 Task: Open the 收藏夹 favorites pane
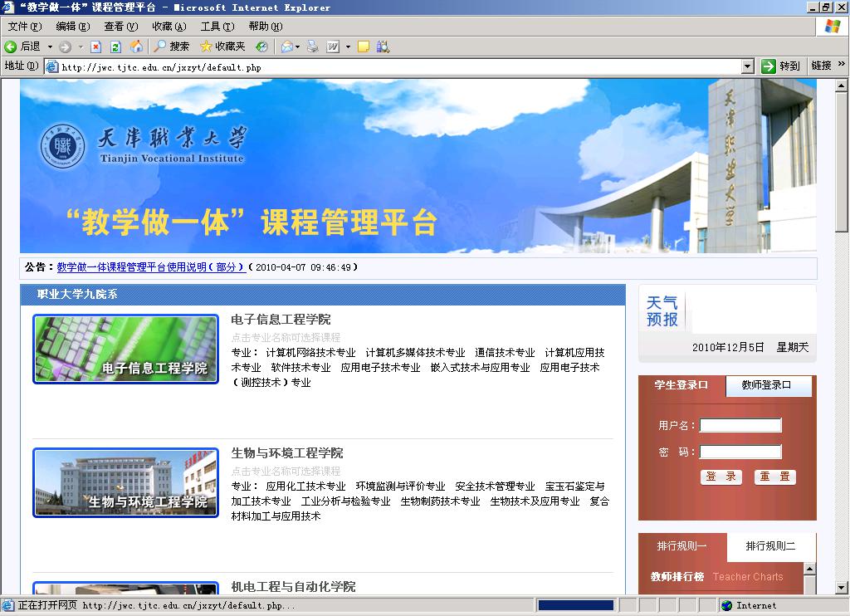pyautogui.click(x=222, y=46)
